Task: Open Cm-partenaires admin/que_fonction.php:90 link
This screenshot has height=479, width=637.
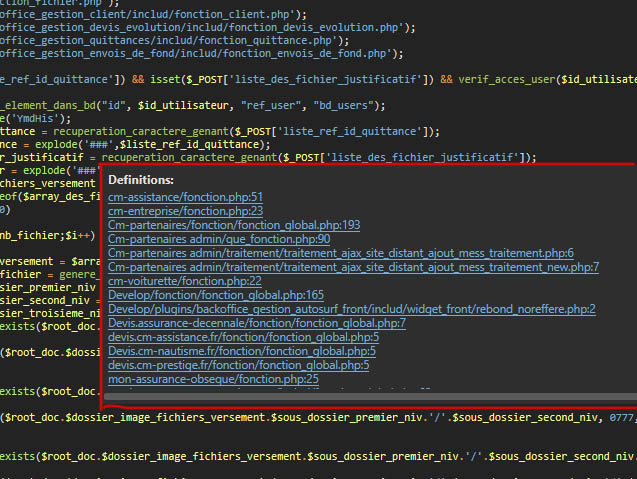Action: pos(219,239)
